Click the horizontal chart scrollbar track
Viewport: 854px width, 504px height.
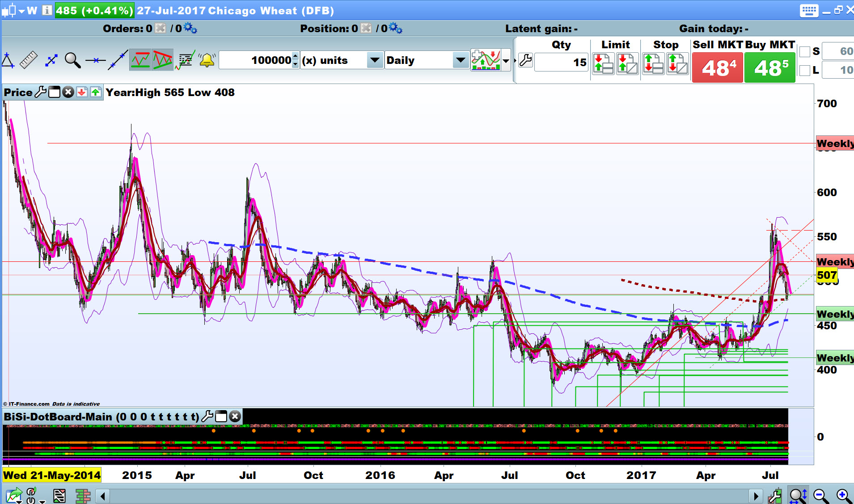(429, 496)
